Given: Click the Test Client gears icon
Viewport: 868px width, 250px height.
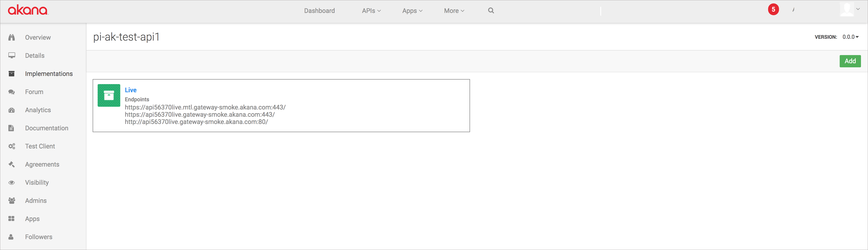Looking at the screenshot, I should [x=12, y=146].
